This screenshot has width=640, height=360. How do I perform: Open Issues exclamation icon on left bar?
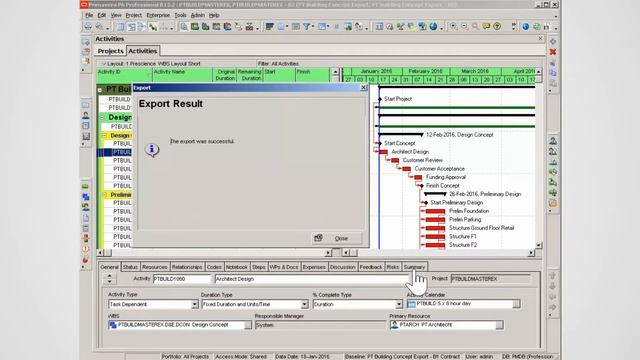(x=86, y=249)
